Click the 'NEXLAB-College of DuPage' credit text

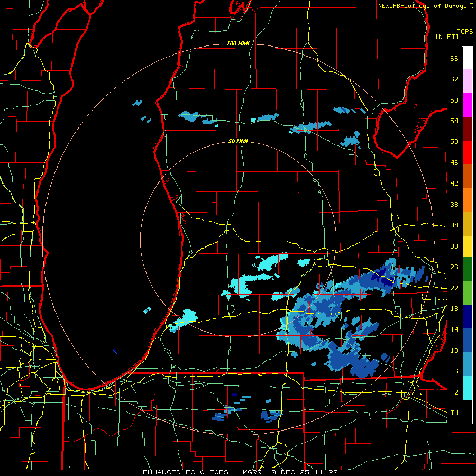point(422,6)
